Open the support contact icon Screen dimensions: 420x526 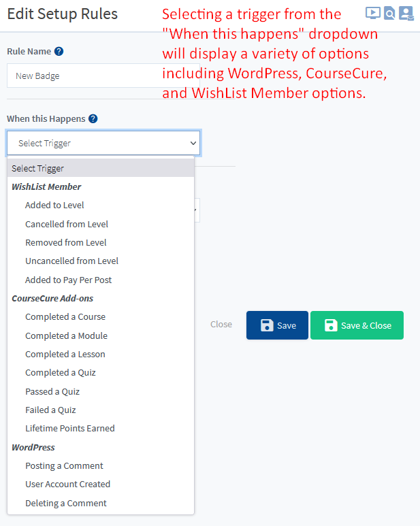pos(406,14)
